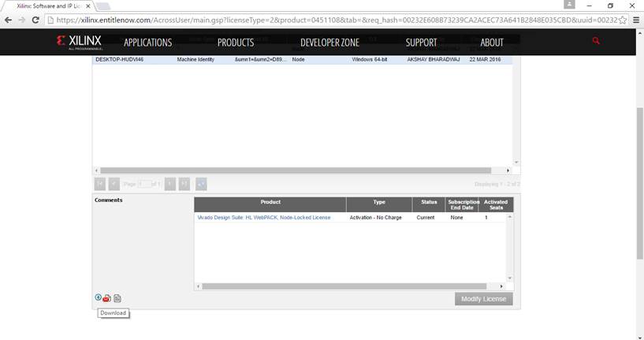Open the APPLICATIONS menu
Viewport: 644px width, 340px height.
pos(148,43)
